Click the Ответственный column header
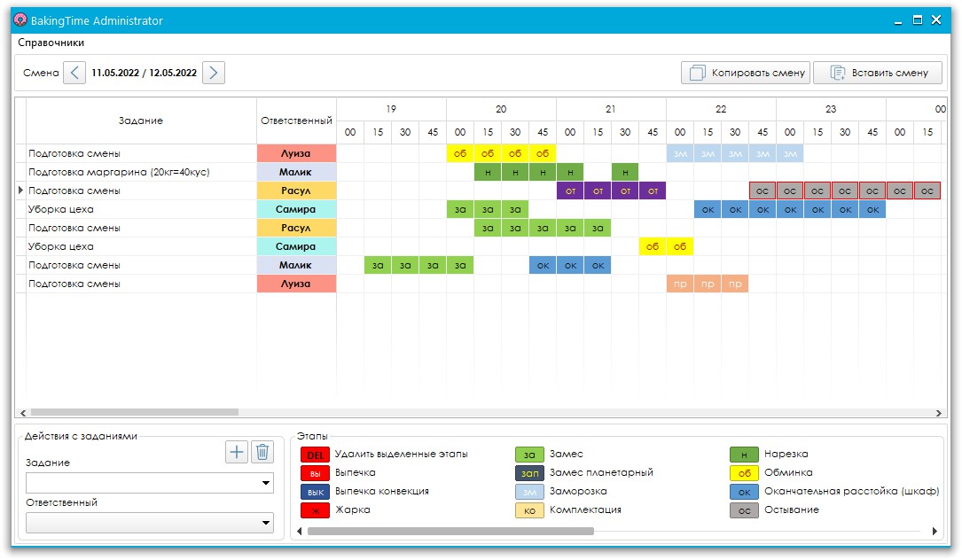The height and width of the screenshot is (560, 962). 296,121
